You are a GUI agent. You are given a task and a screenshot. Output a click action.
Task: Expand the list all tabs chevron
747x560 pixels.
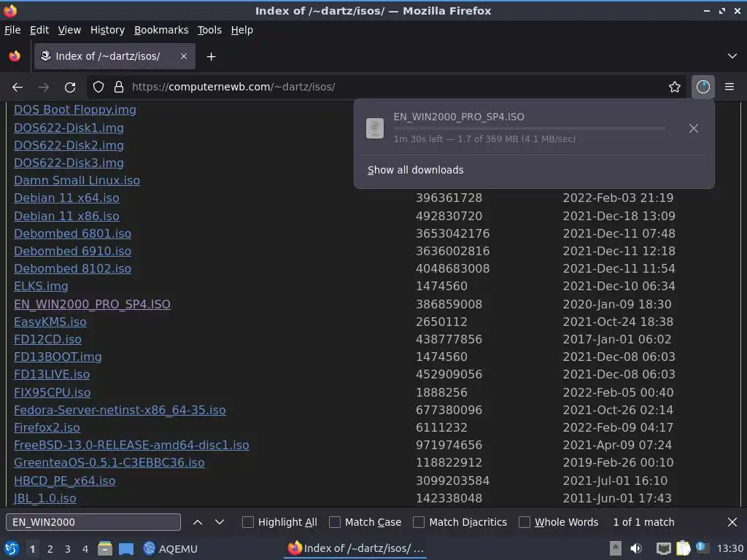[732, 56]
